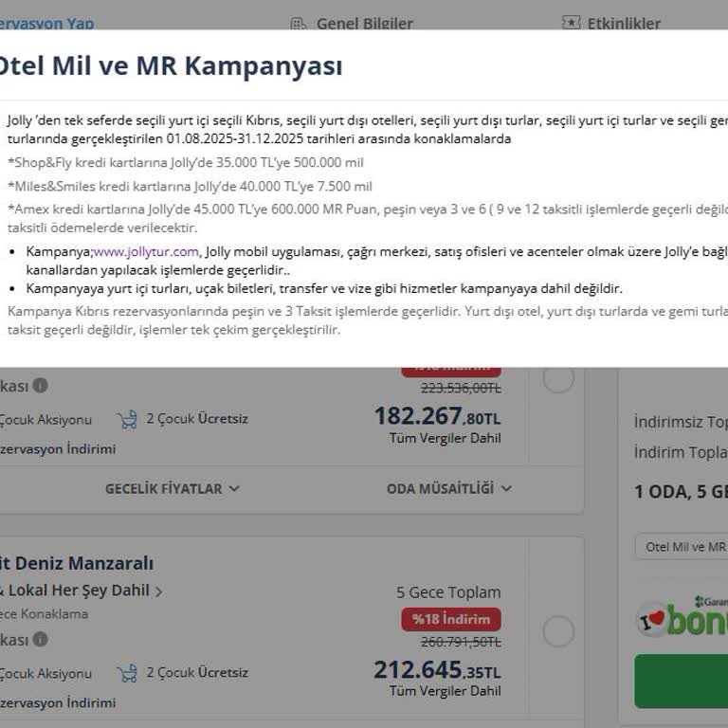Click the Otel Mil ve MR campaign chip
The image size is (728, 728).
click(682, 547)
